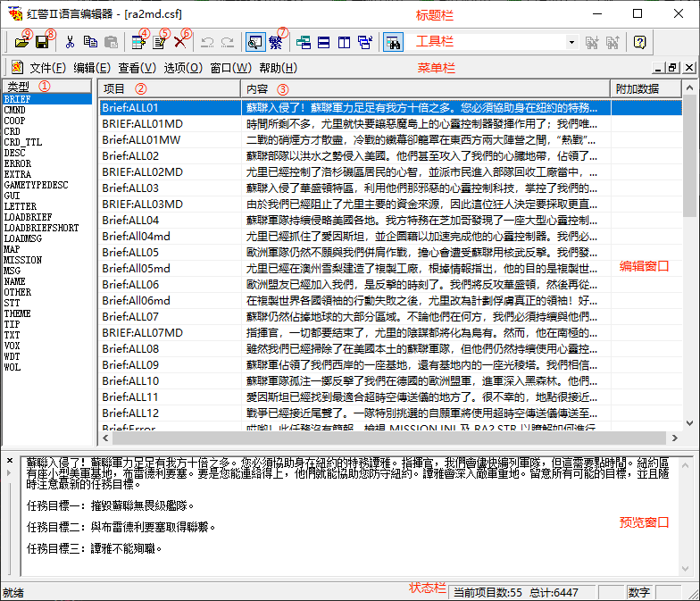Click the horizontal scrollbar left arrow
The image size is (700, 601).
105,438
